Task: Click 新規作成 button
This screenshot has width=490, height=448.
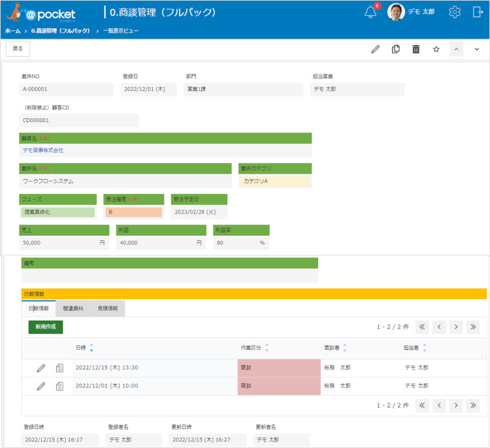Action: coord(46,327)
